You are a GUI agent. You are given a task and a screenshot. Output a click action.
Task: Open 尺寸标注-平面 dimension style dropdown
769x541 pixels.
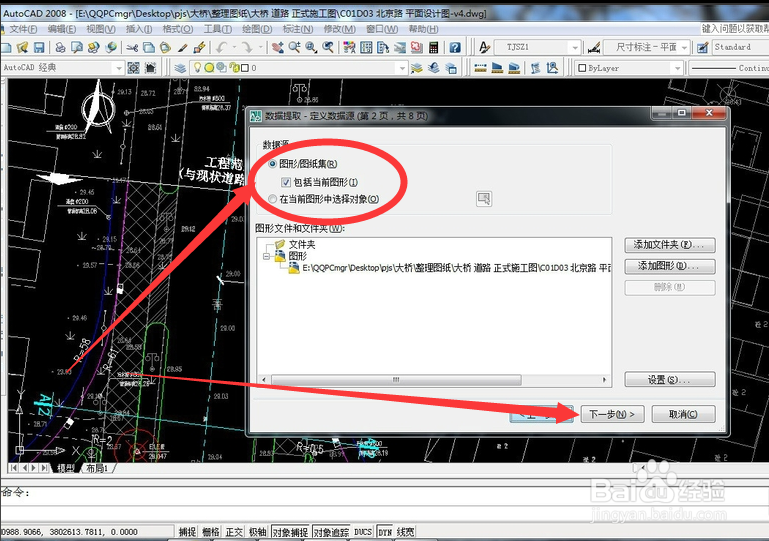(685, 48)
